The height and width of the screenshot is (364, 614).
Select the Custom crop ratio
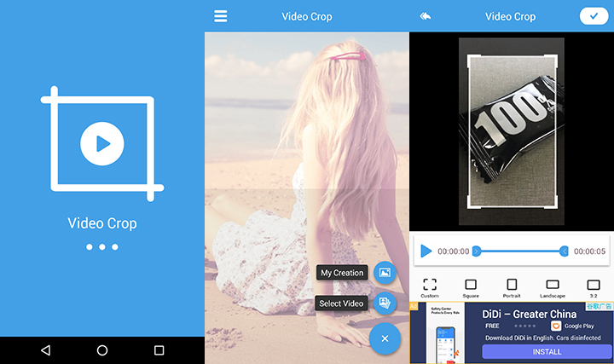pyautogui.click(x=430, y=287)
